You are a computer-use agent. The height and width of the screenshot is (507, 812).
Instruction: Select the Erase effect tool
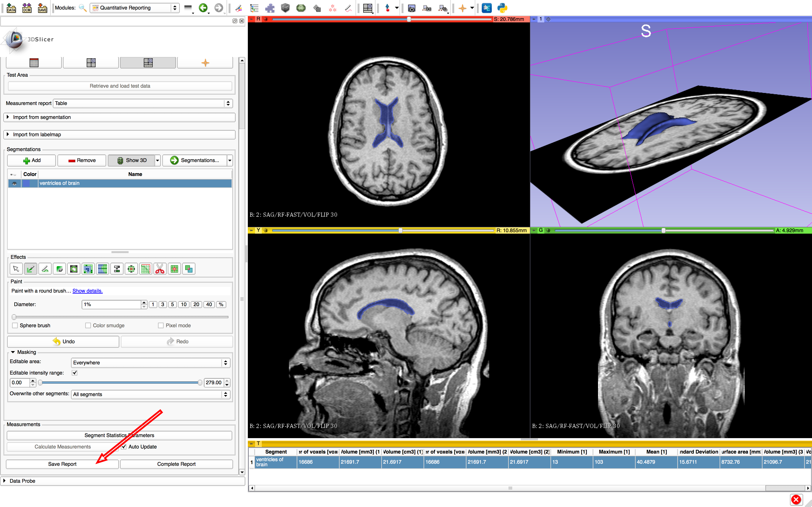59,269
